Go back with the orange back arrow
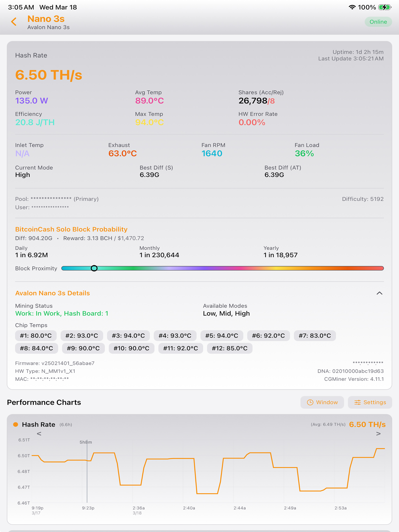This screenshot has width=399, height=532. pyautogui.click(x=14, y=22)
